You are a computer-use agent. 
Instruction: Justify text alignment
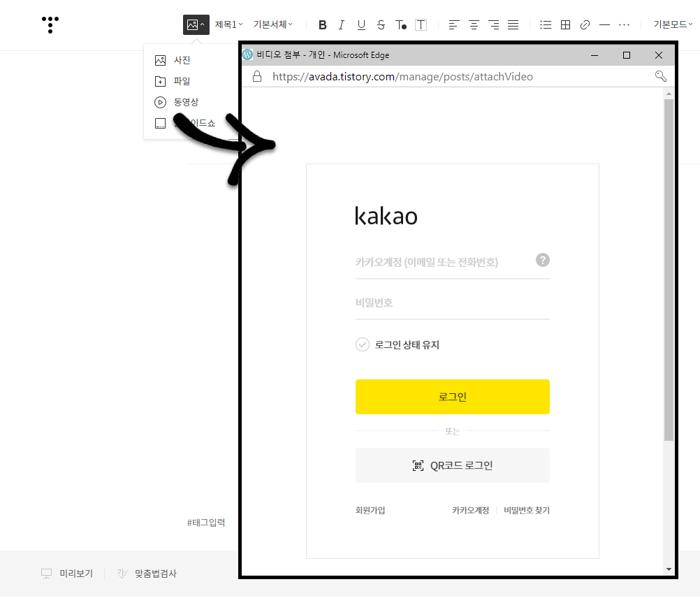pos(513,25)
